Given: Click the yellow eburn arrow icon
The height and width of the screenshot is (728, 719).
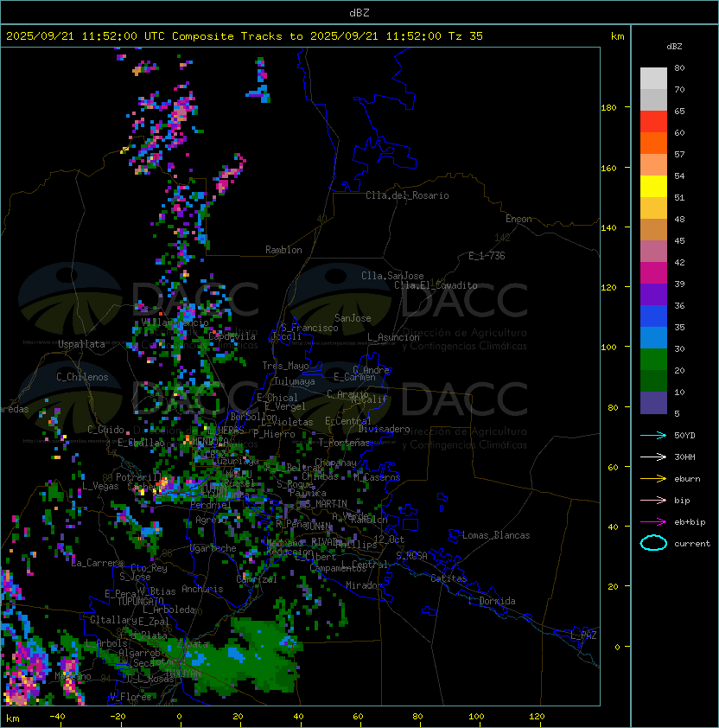Looking at the screenshot, I should pyautogui.click(x=653, y=479).
